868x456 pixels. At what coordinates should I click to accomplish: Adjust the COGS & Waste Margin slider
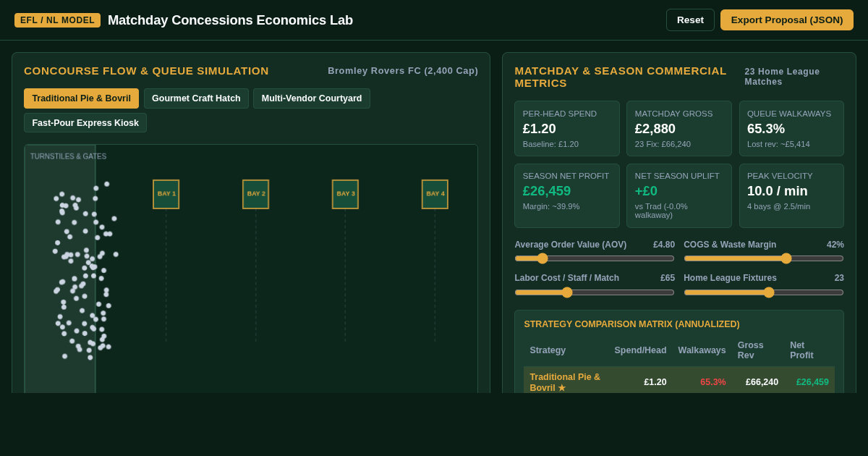764,258
